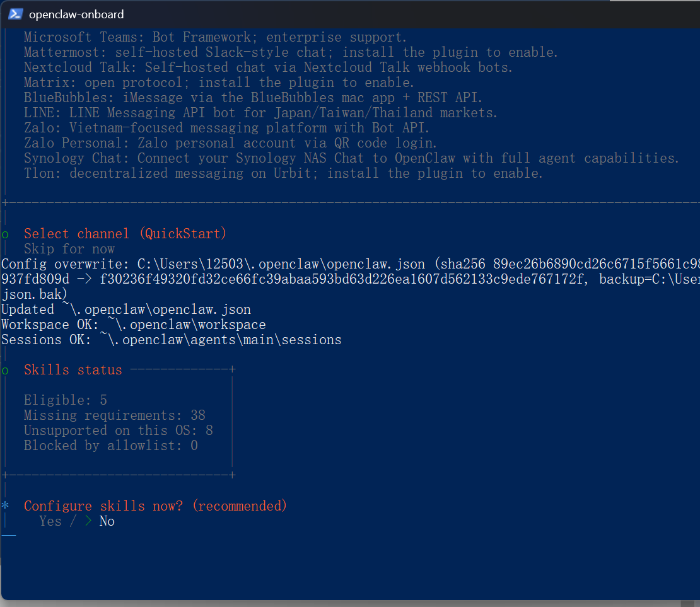This screenshot has height=607, width=700.
Task: Click the Skills status box heading
Action: coord(73,370)
